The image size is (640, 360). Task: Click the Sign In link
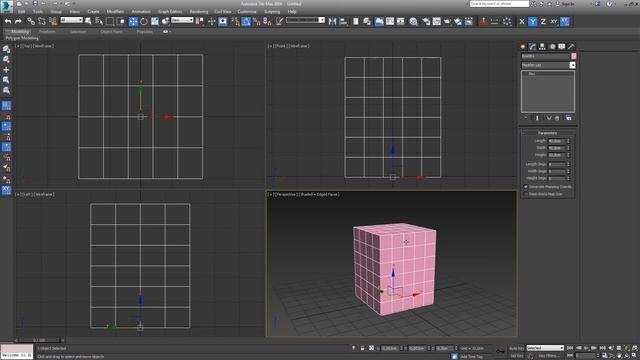[568, 4]
